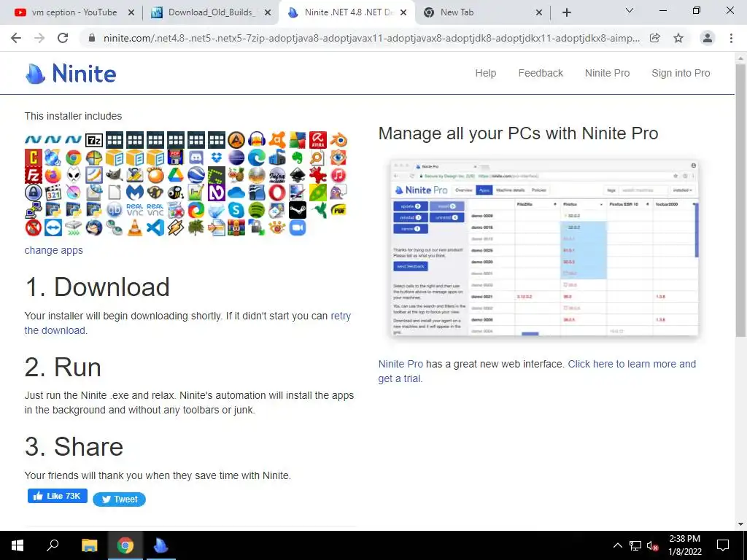Click the Ninite logo in header

coord(71,74)
